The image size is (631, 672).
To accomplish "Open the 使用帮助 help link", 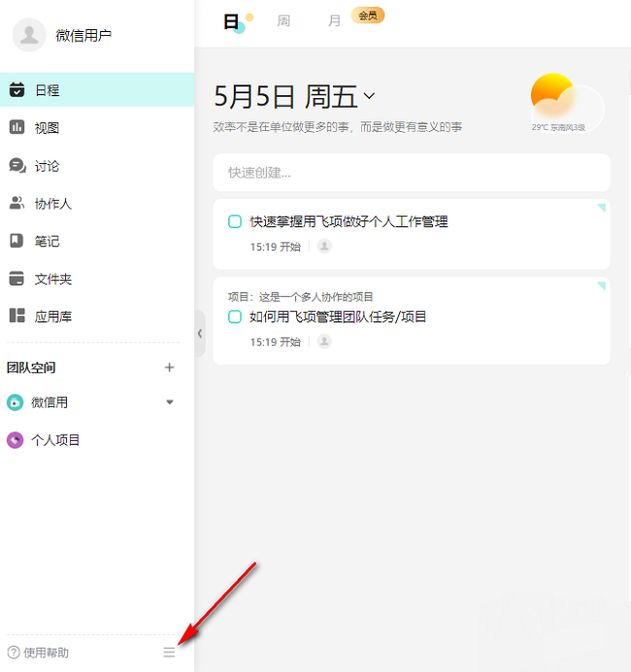I will click(x=39, y=653).
